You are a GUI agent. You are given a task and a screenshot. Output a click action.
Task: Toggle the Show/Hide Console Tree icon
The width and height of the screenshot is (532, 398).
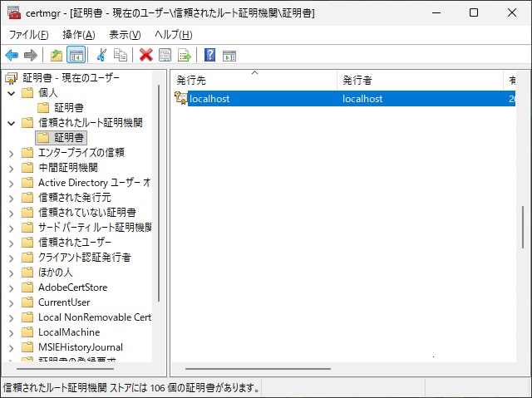coord(76,56)
